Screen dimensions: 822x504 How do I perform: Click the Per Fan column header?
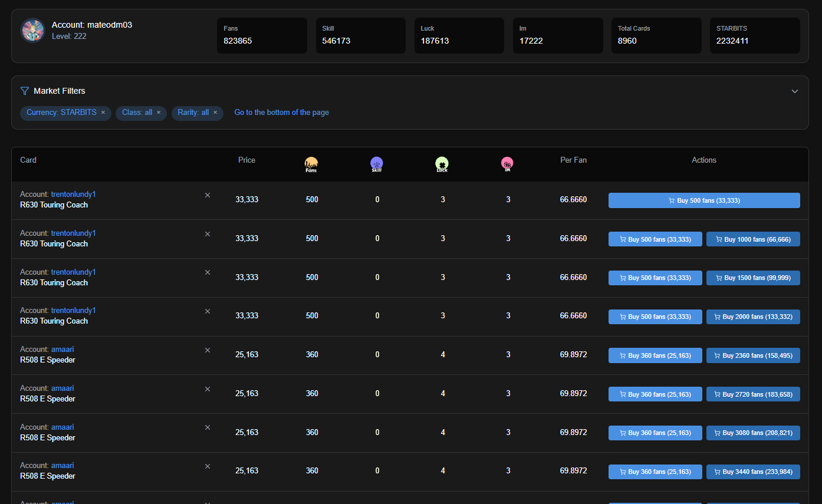click(x=574, y=160)
